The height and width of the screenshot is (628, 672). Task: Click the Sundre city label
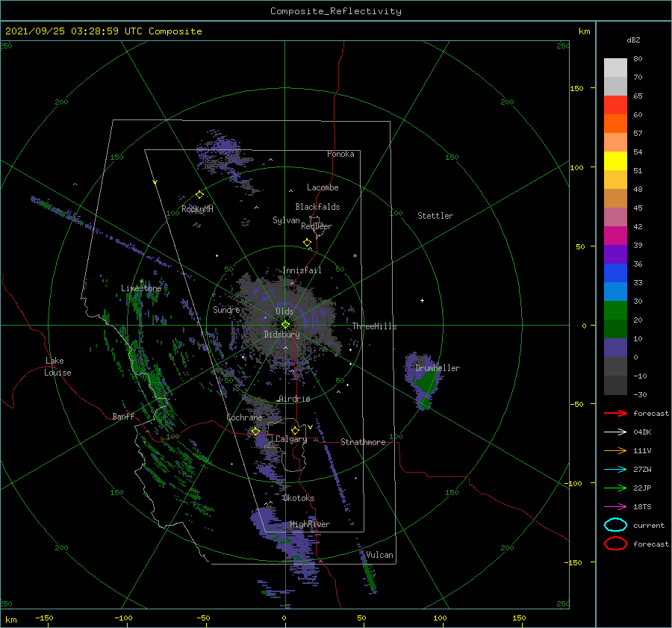click(226, 309)
